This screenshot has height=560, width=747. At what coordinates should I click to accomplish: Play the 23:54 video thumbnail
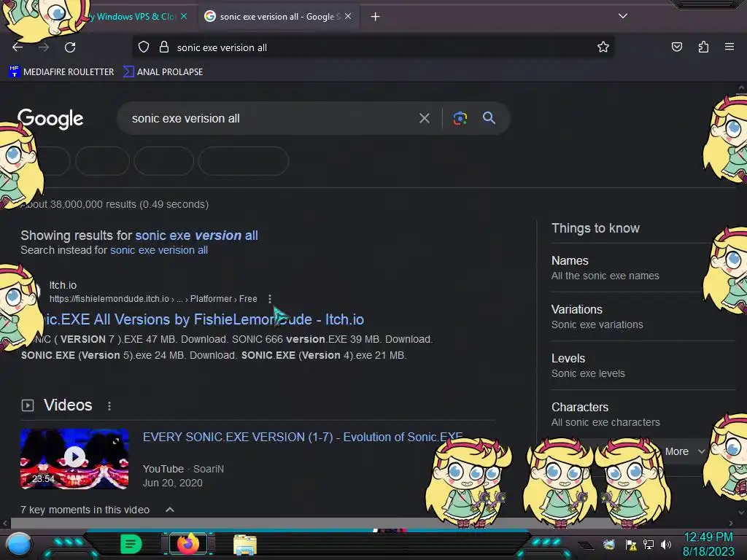(x=74, y=459)
